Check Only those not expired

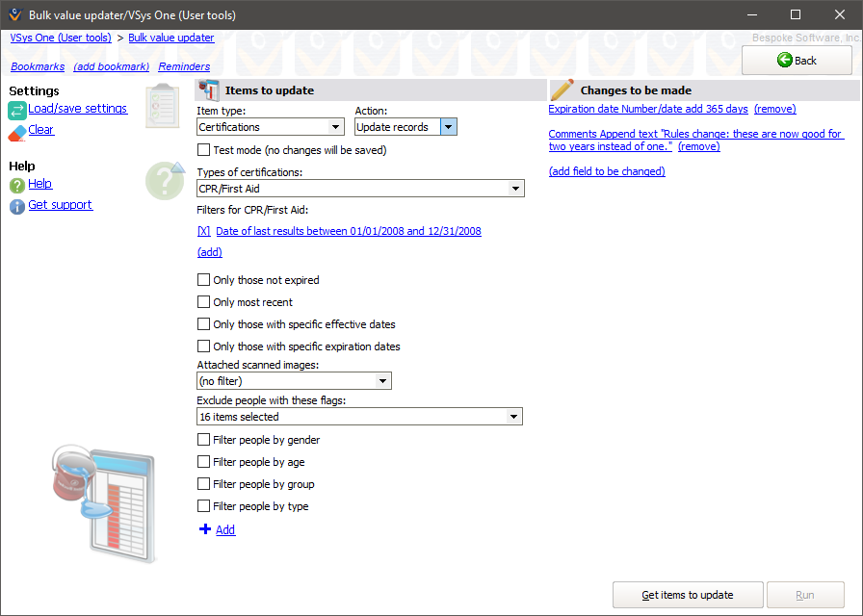(x=203, y=280)
